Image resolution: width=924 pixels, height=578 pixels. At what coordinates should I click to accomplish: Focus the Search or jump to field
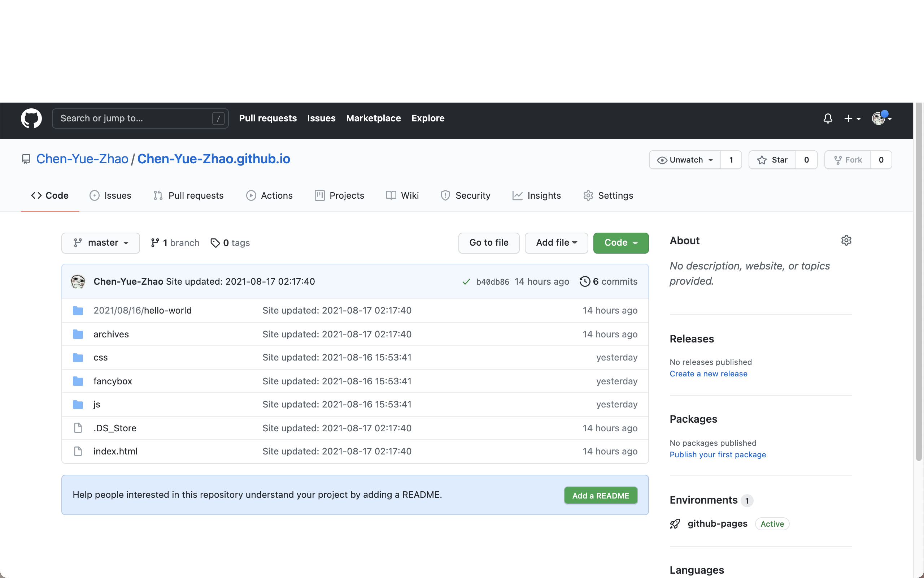140,118
